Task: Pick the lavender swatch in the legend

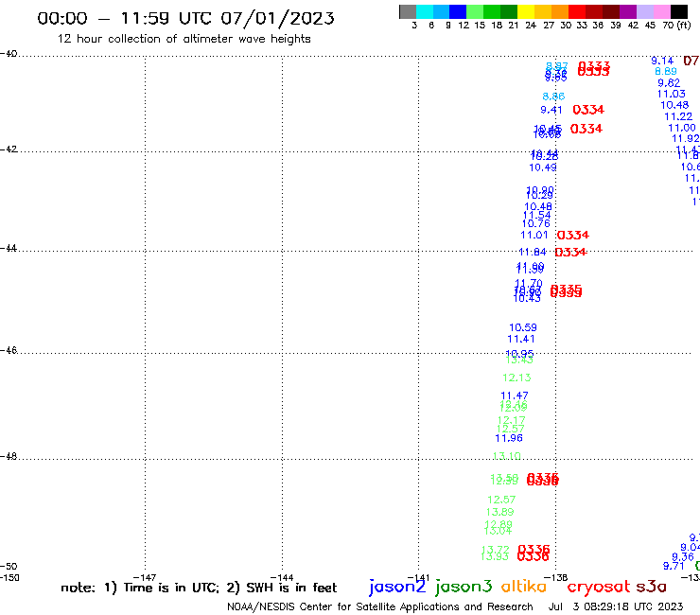Action: click(x=644, y=11)
